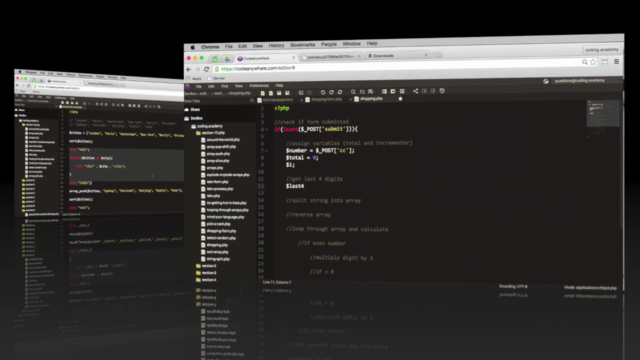640x360 pixels.
Task: Collapse the coding academy project node
Action: pyautogui.click(x=207, y=126)
